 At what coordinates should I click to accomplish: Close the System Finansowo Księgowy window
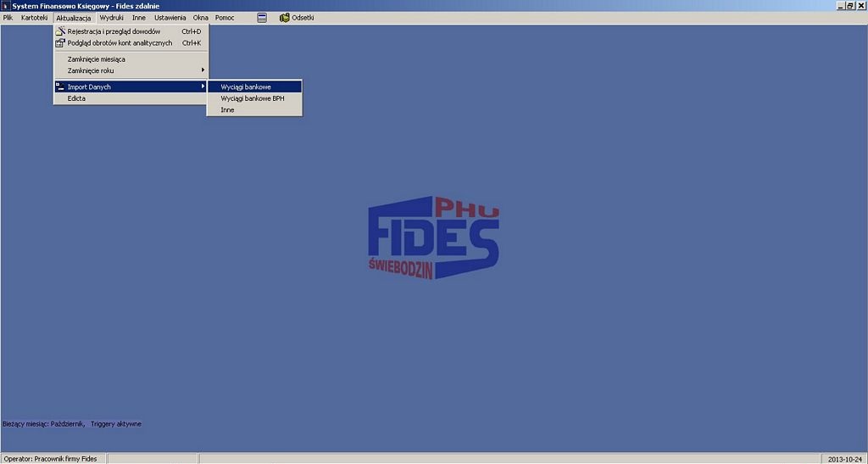(x=861, y=6)
